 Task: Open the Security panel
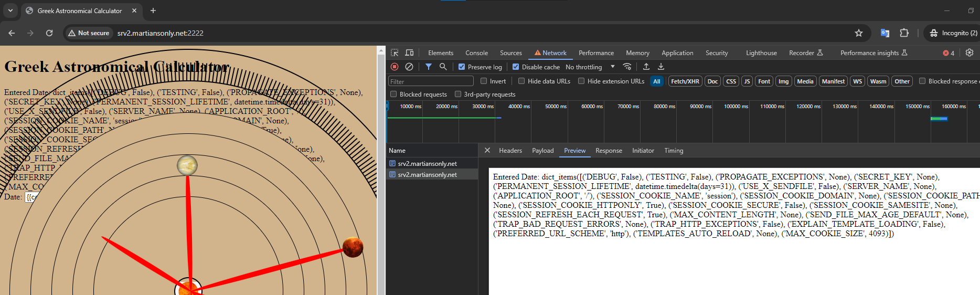coord(717,53)
